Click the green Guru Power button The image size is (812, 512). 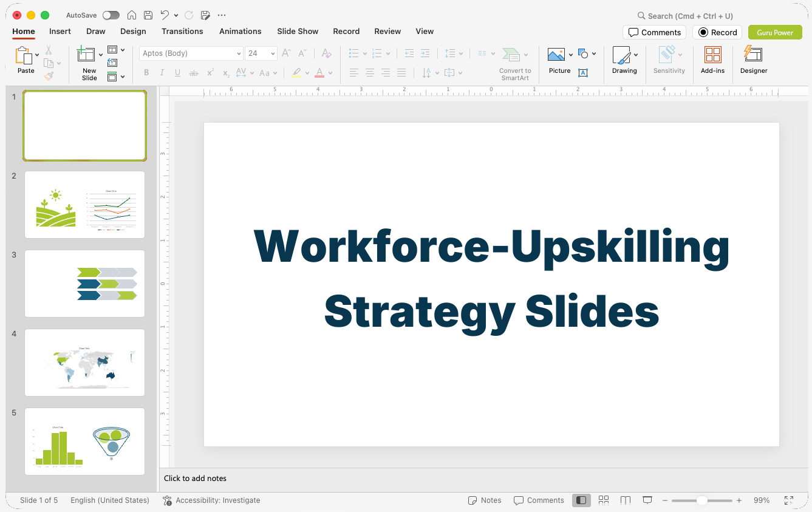775,32
